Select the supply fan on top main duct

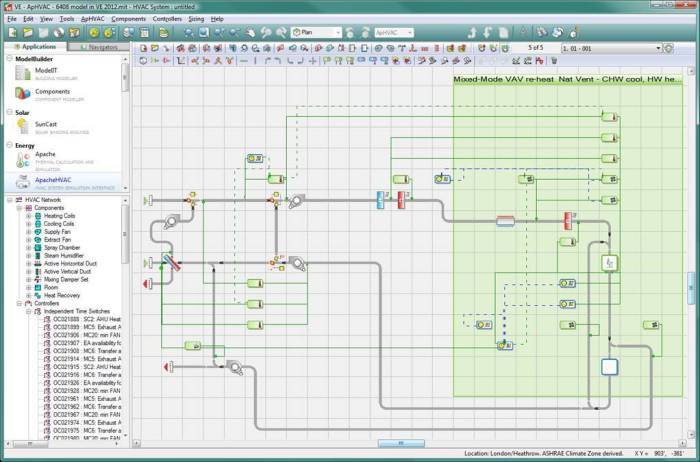tap(296, 201)
